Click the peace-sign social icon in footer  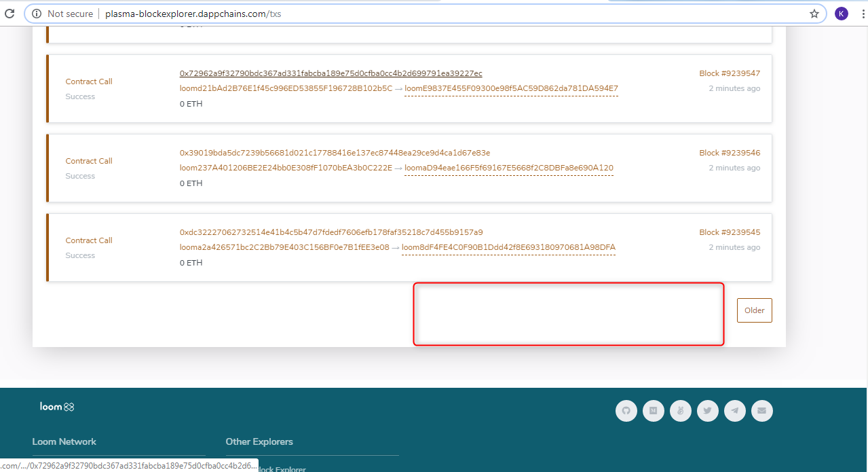[x=681, y=411]
